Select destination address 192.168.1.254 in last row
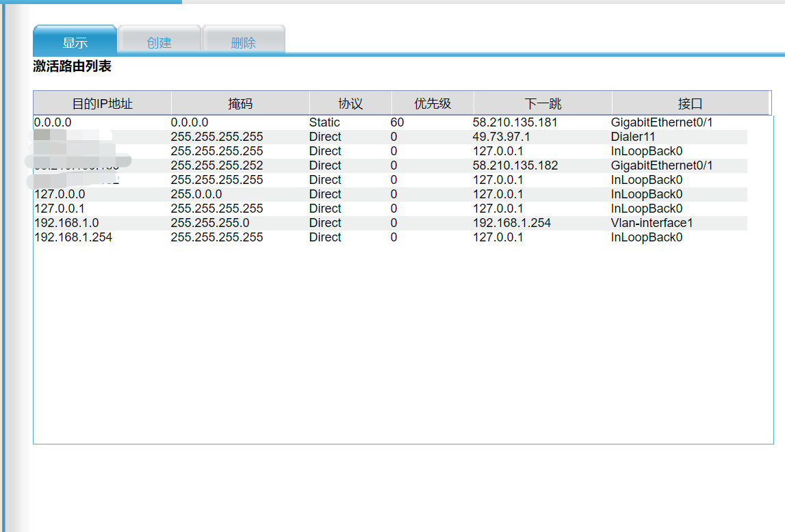 73,237
